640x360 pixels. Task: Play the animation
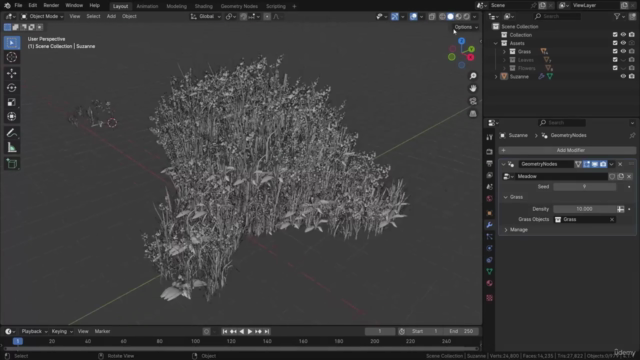250,331
